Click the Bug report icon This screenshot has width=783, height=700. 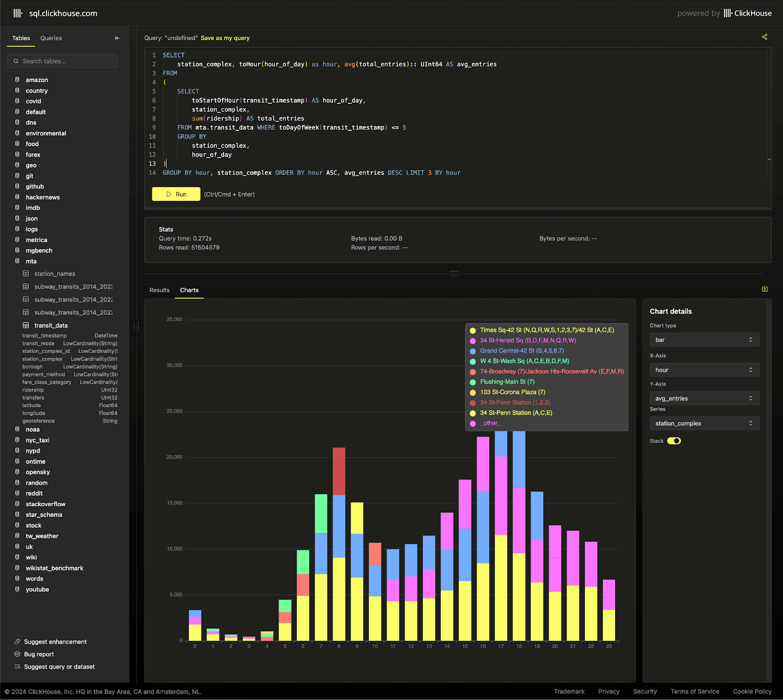(x=17, y=654)
